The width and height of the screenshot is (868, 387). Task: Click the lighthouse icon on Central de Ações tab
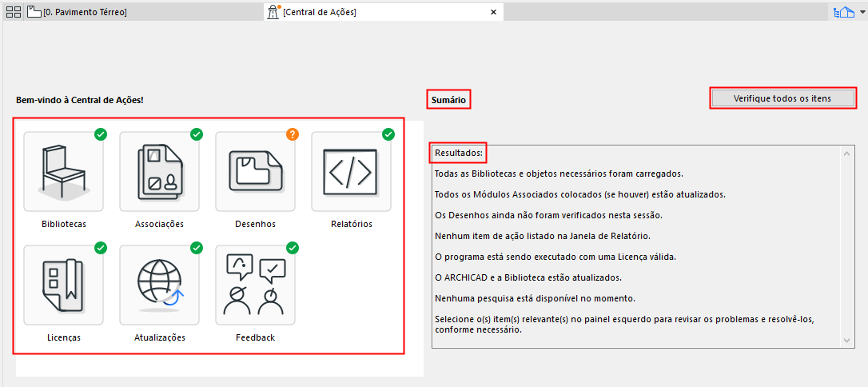point(273,12)
